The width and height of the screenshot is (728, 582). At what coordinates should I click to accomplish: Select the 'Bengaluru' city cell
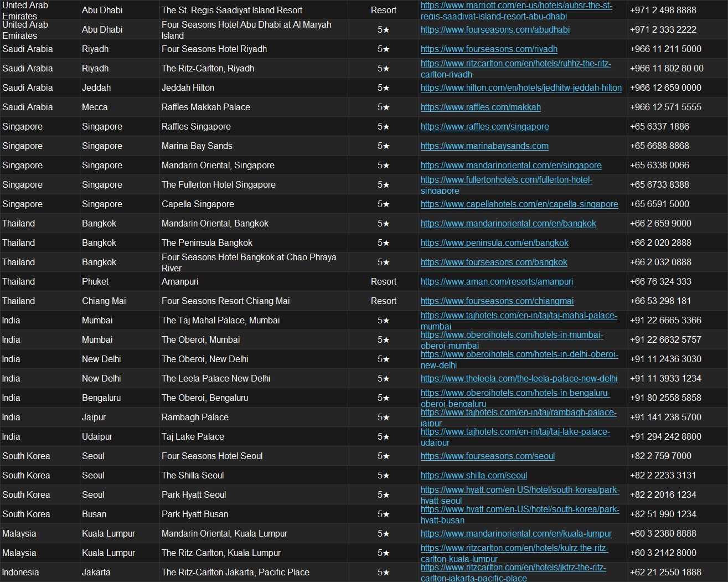[x=120, y=398]
